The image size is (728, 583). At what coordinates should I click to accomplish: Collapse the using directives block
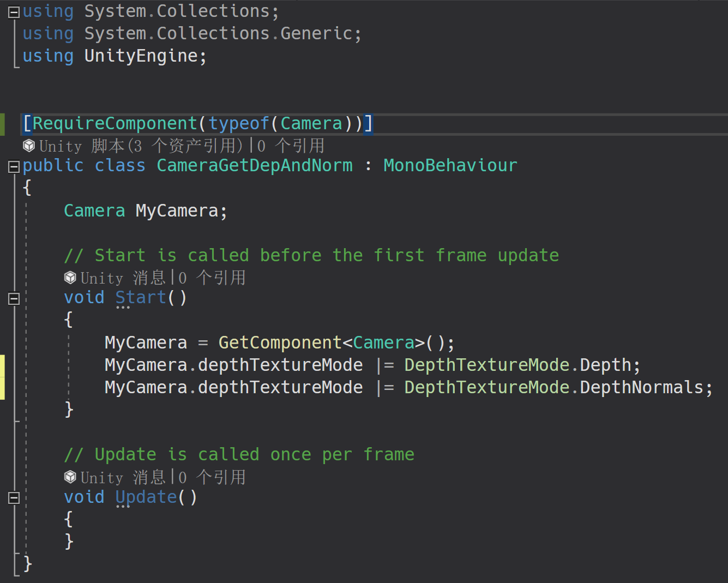click(14, 12)
